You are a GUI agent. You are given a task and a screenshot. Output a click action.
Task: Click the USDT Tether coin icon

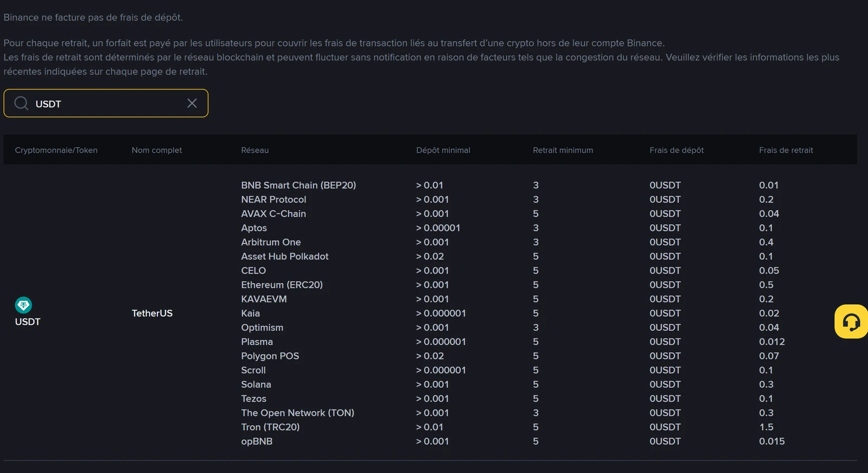pyautogui.click(x=23, y=305)
